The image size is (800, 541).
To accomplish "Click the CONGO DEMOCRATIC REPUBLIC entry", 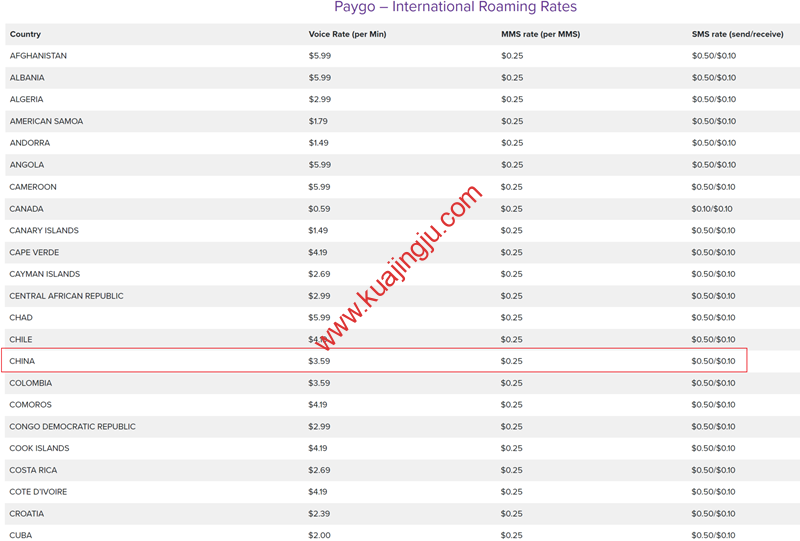I will click(72, 427).
